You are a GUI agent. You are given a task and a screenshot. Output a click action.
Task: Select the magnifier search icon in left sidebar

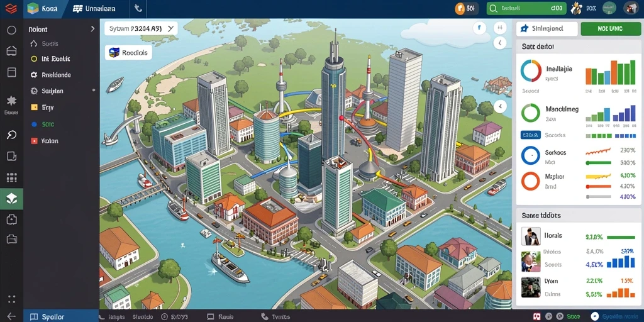coord(11,135)
